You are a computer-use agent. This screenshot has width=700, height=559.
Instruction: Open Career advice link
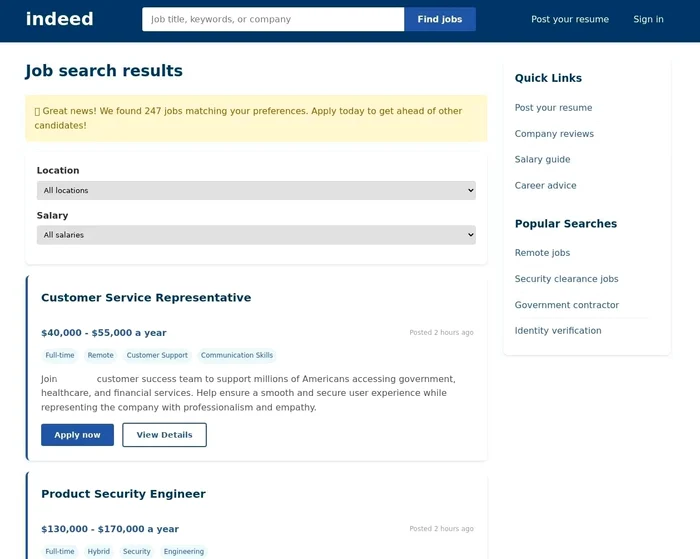click(x=545, y=186)
